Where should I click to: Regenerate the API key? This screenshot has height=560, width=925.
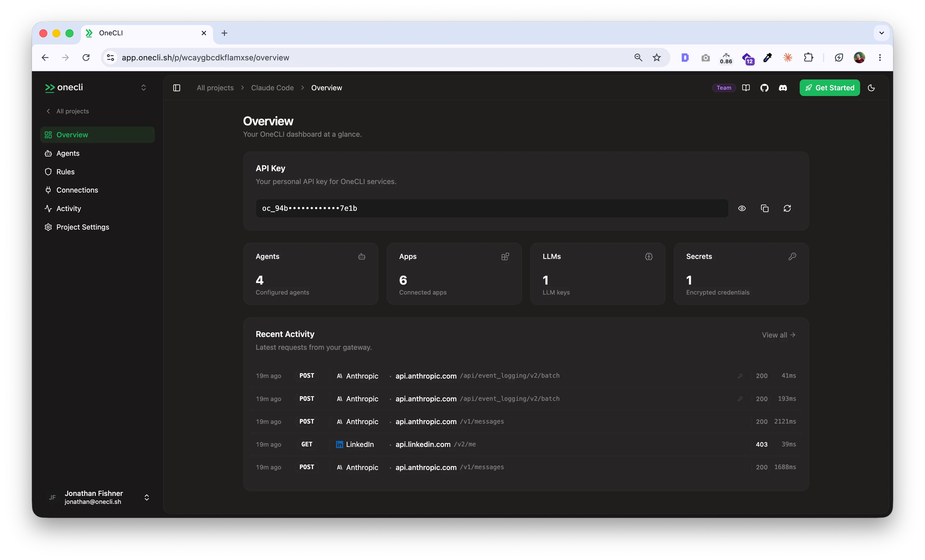point(787,209)
